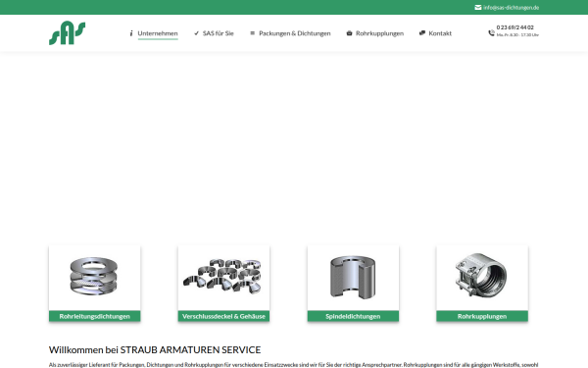Open the Unternehmen menu item
Viewport: 588px width, 368px height.
pyautogui.click(x=158, y=33)
